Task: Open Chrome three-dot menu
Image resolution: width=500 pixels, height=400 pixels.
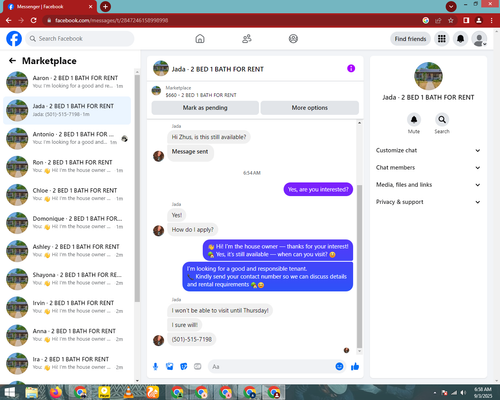Action: (x=492, y=21)
